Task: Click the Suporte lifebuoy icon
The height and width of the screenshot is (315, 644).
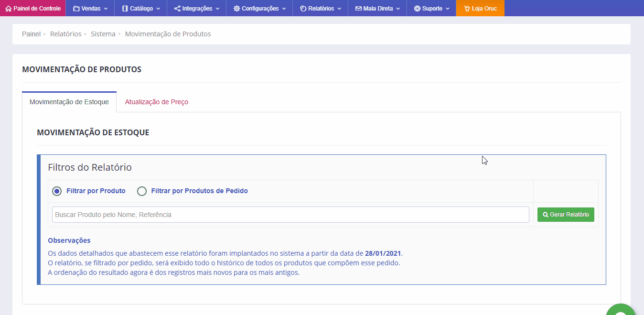Action: tap(417, 9)
